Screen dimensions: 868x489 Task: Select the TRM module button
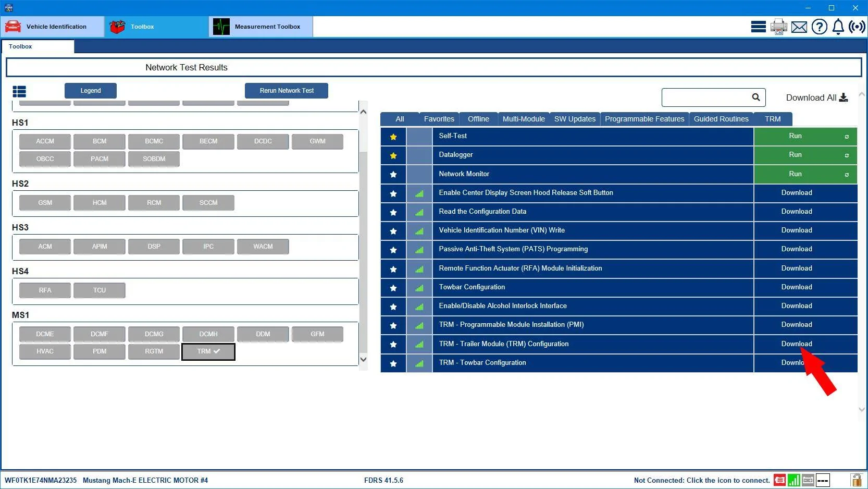click(208, 351)
